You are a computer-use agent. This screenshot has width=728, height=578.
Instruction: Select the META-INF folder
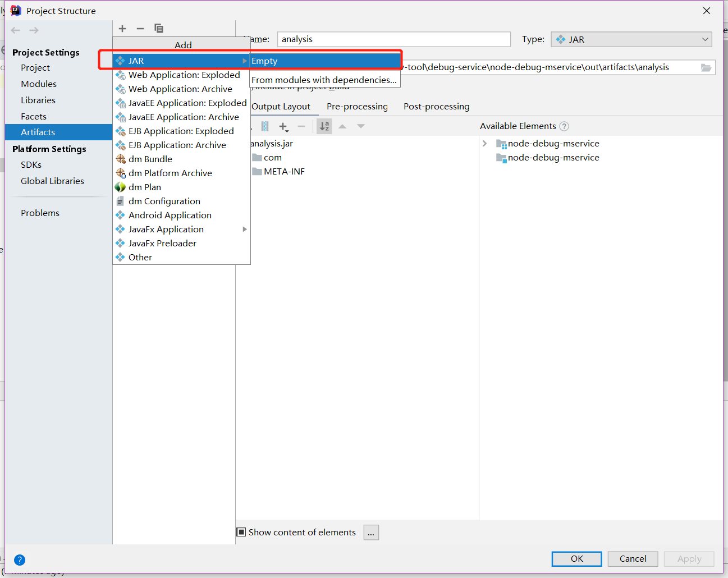[x=278, y=172]
